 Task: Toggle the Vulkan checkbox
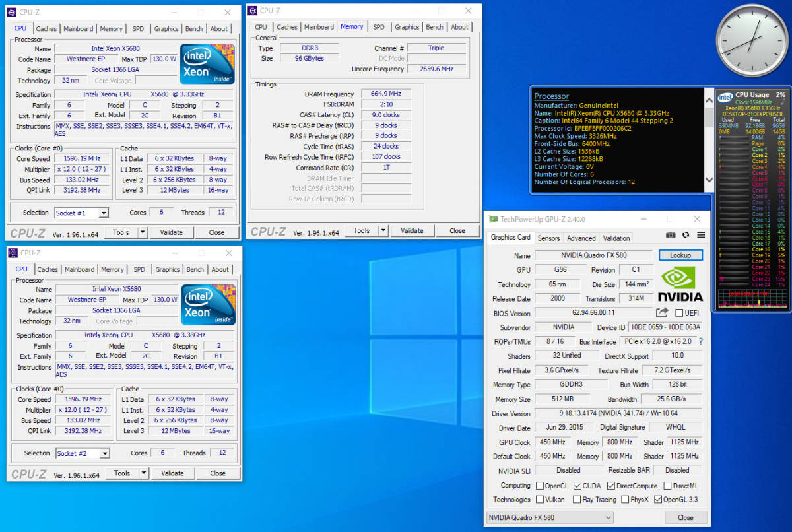point(540,500)
